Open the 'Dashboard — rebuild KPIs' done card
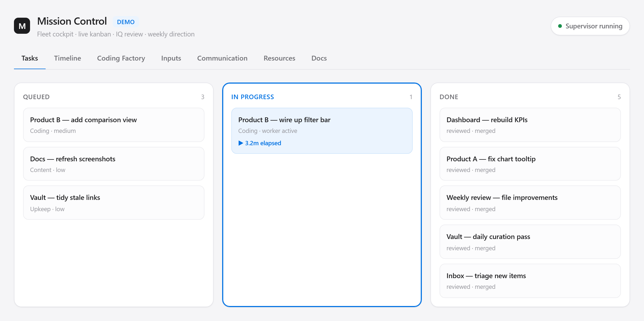Viewport: 644px width, 321px height. tap(530, 125)
